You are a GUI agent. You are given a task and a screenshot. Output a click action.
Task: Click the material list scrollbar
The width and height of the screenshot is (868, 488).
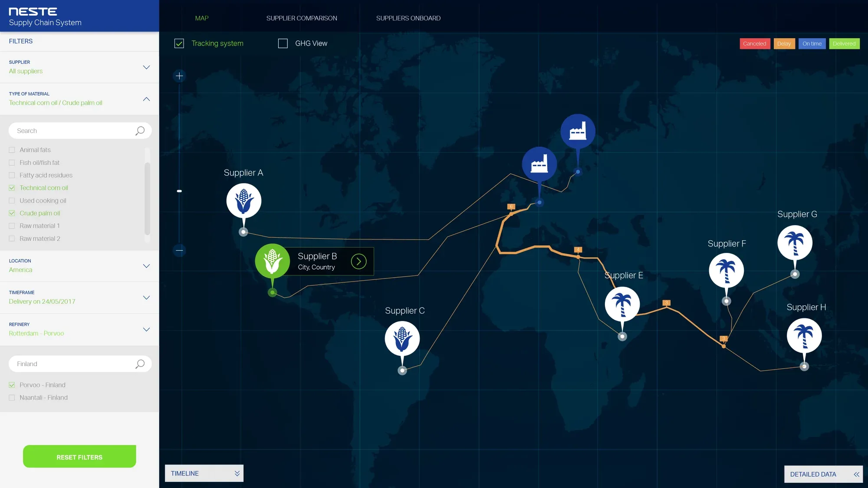tap(147, 198)
